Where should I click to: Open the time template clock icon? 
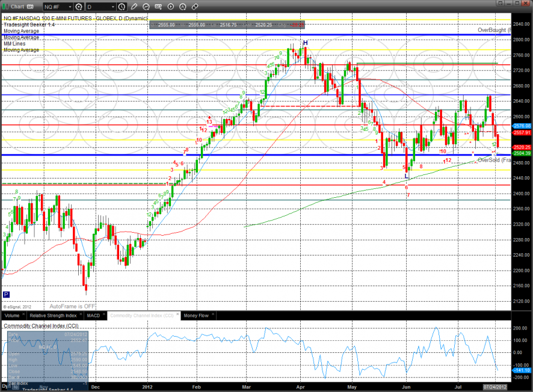coord(122,7)
